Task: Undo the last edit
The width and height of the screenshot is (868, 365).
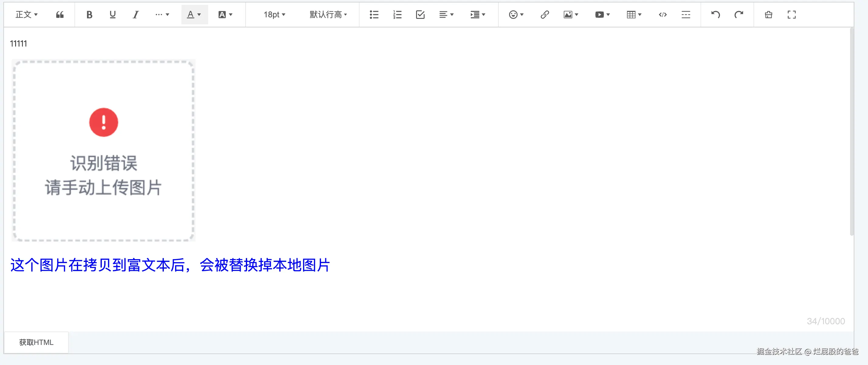Action: [x=716, y=15]
